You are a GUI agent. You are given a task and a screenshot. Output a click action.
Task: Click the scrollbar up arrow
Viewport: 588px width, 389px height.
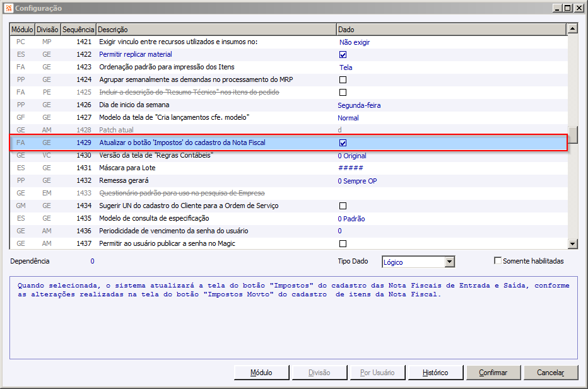[x=573, y=28]
